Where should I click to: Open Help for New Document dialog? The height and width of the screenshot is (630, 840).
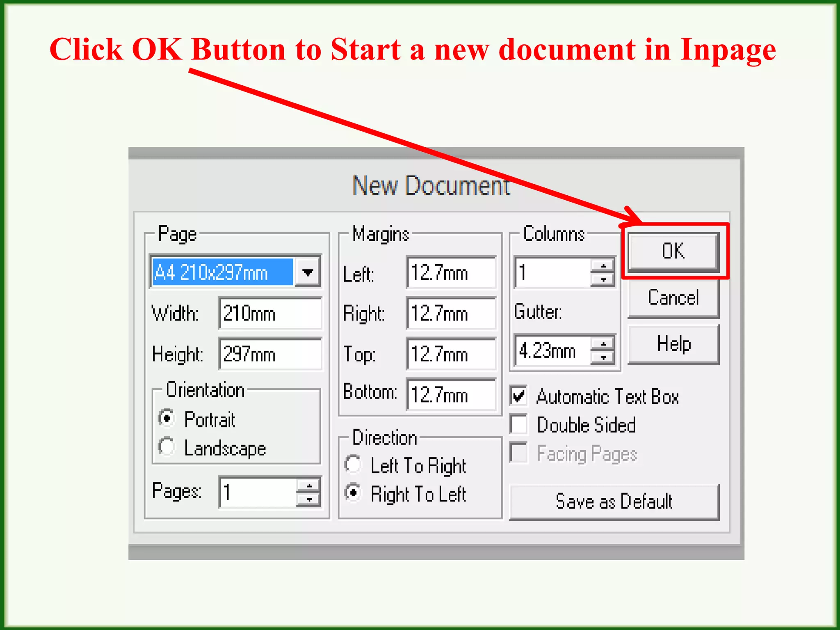[673, 345]
